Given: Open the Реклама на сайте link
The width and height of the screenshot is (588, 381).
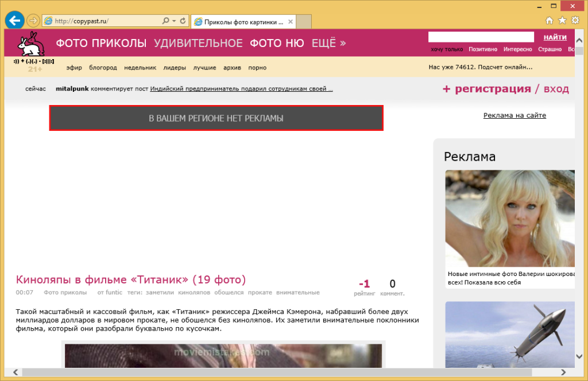Looking at the screenshot, I should 514,115.
